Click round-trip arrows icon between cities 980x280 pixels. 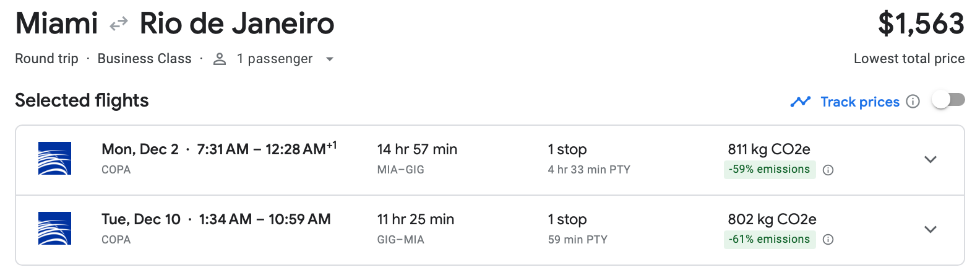(x=118, y=24)
